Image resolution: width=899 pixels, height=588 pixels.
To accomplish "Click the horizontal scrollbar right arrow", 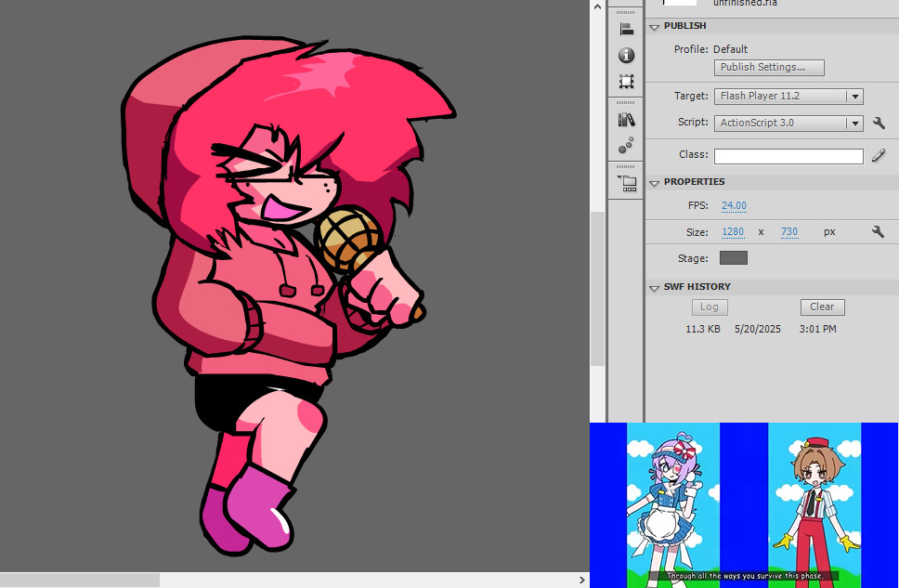I will coord(582,580).
